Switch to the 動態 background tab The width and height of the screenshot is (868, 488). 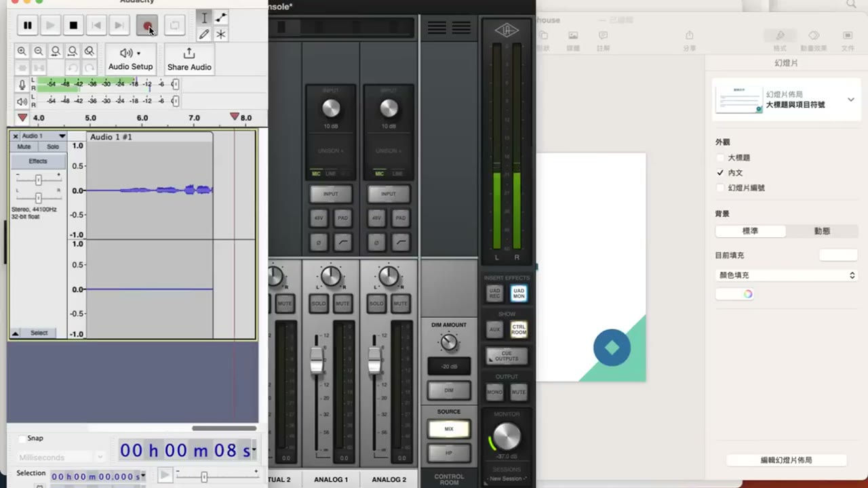tap(822, 231)
